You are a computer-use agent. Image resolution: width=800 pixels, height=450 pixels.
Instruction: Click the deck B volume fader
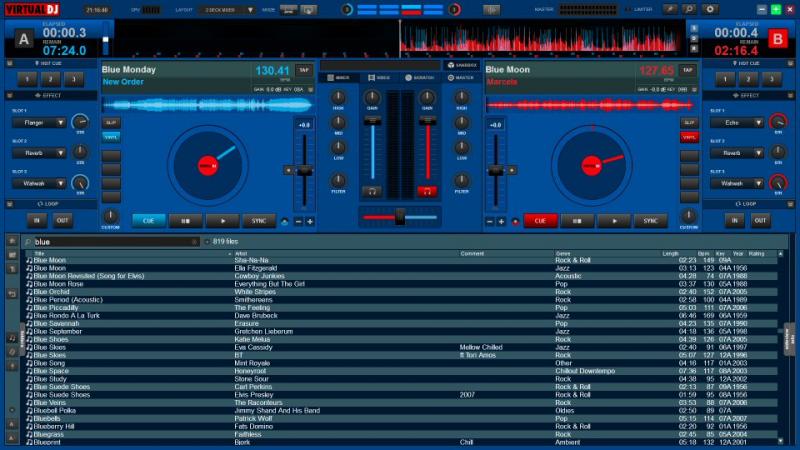coord(428,120)
